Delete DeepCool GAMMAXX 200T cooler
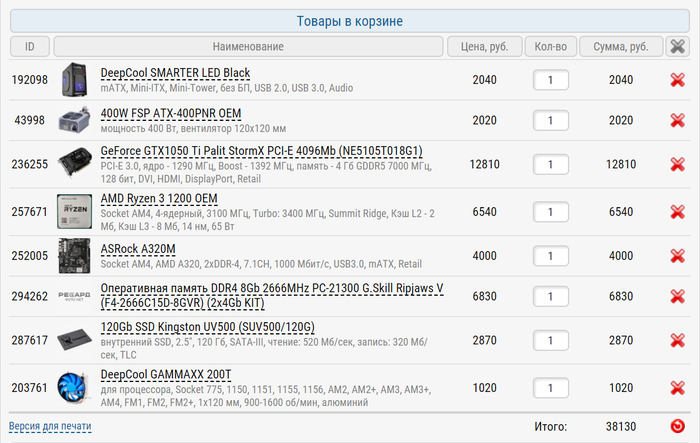The image size is (700, 443). (677, 388)
